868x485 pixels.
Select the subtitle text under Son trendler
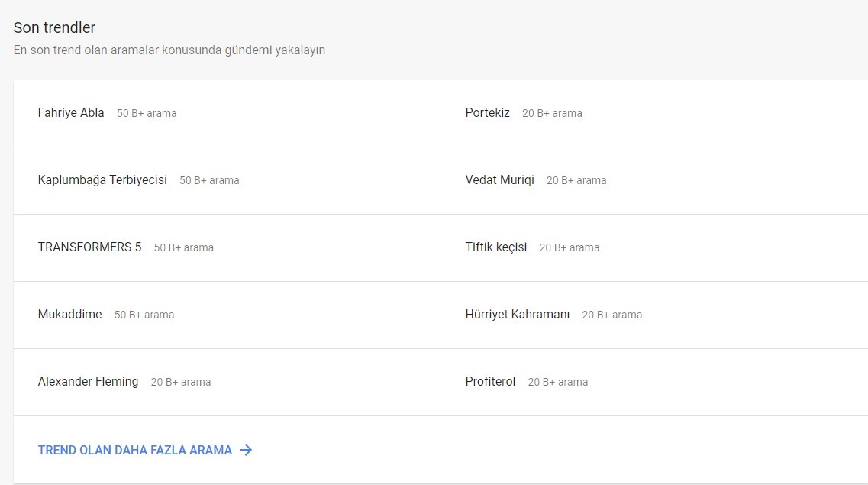pos(169,50)
